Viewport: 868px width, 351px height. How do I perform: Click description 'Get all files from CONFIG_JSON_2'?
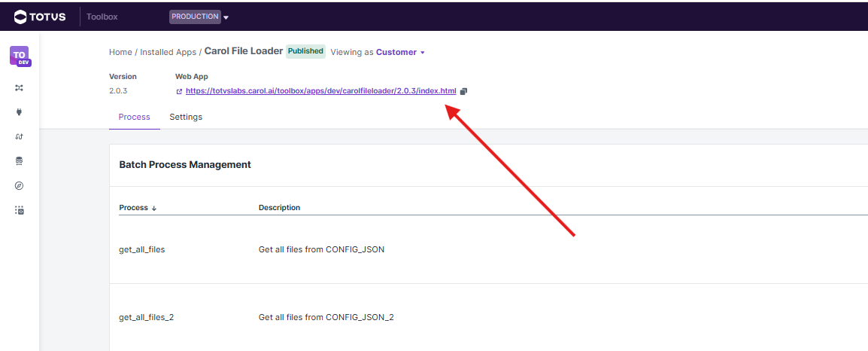click(326, 317)
